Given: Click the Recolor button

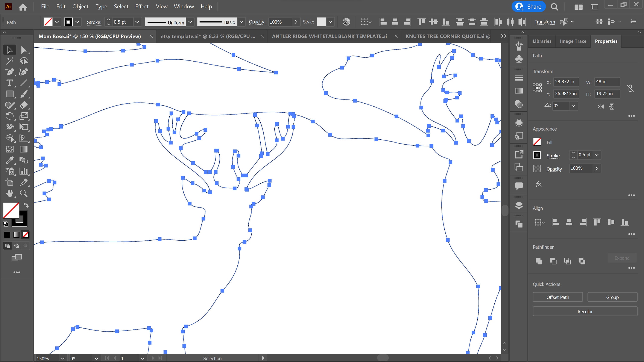Looking at the screenshot, I should point(585,311).
